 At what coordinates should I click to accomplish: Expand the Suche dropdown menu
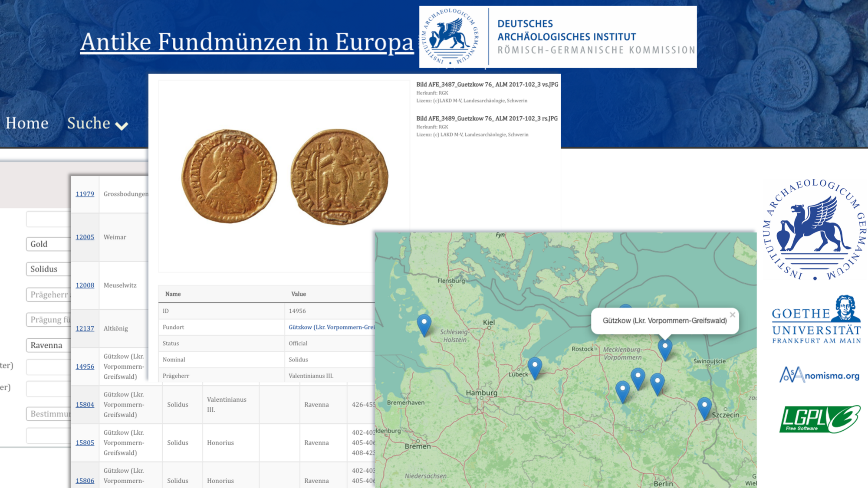tap(98, 124)
